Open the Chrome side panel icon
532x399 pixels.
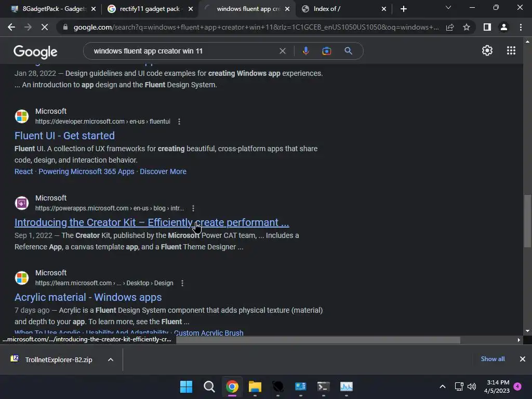tap(487, 27)
